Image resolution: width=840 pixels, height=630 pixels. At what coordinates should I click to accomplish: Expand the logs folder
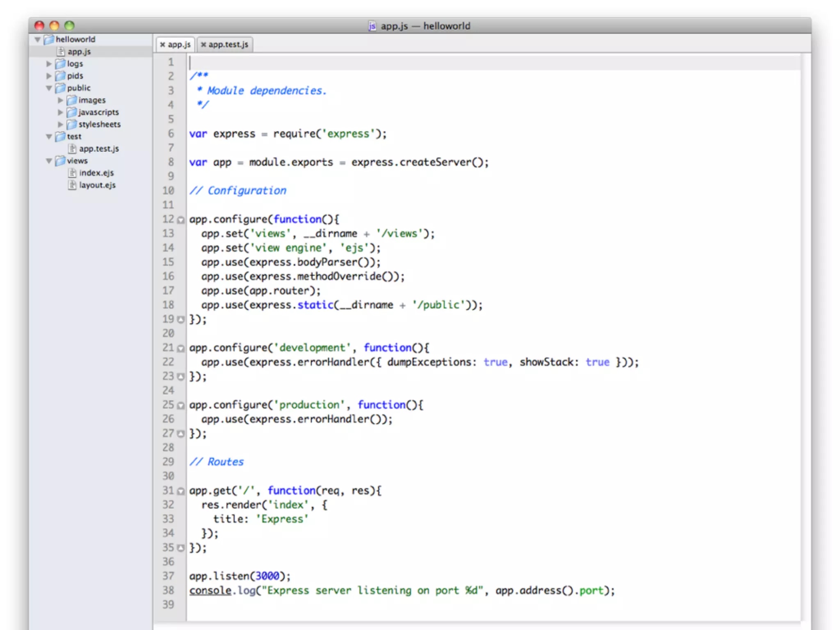pos(49,64)
